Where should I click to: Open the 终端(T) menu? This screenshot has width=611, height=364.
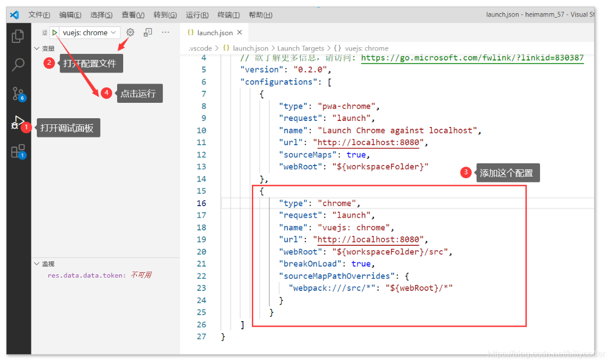228,15
